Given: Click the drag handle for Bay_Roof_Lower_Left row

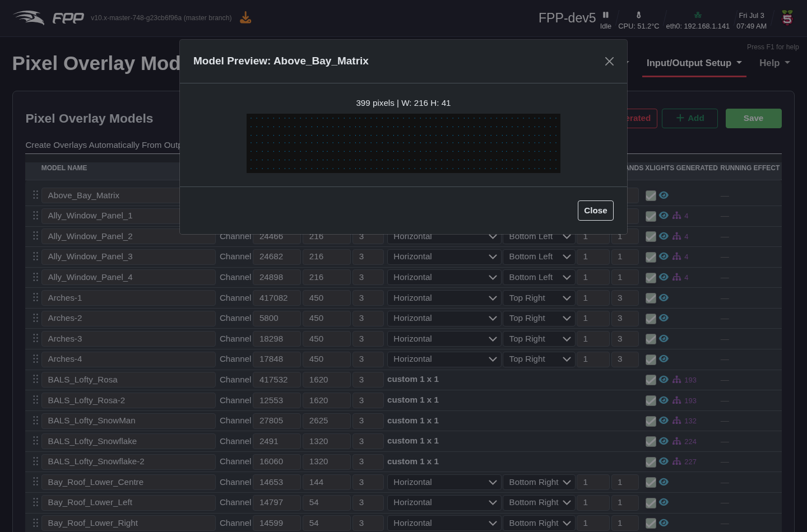Looking at the screenshot, I should pos(35,502).
